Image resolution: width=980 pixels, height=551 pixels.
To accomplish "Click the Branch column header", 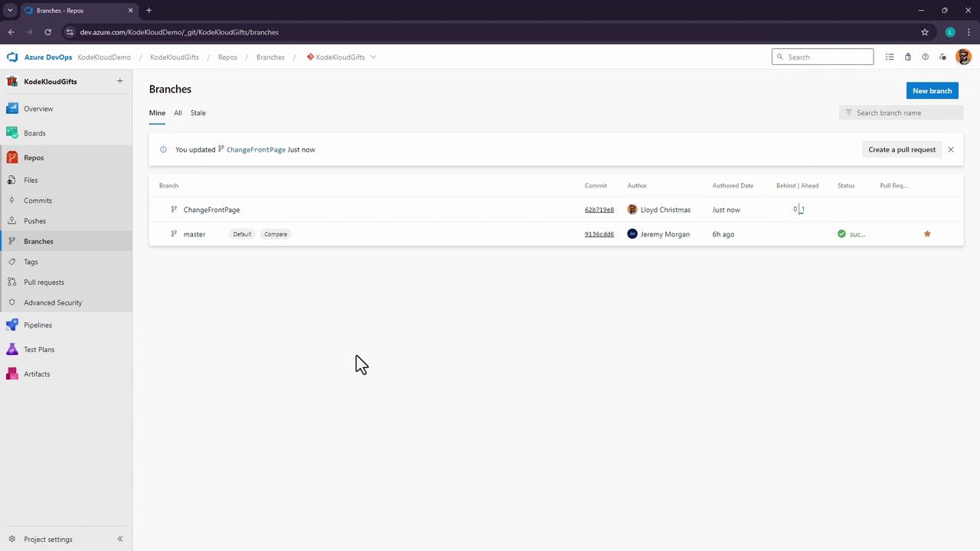I will pyautogui.click(x=168, y=185).
